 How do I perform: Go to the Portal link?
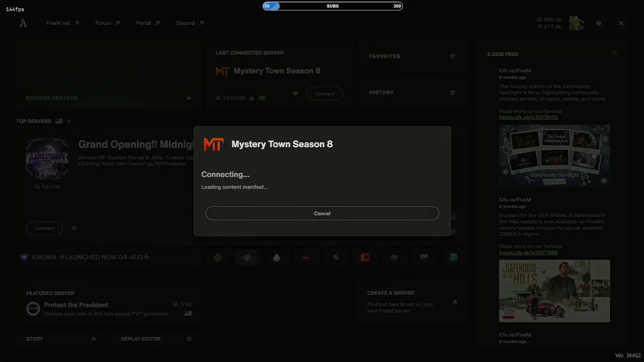[x=148, y=23]
